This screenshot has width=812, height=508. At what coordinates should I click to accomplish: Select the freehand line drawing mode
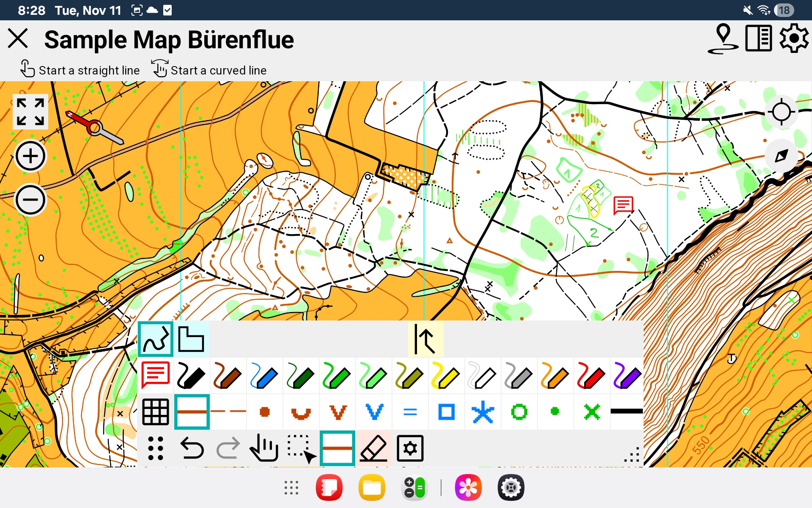coord(156,339)
